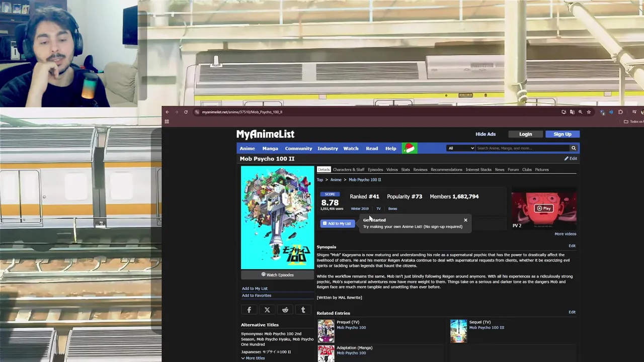Click the Login button
Image resolution: width=644 pixels, height=362 pixels.
[525, 134]
